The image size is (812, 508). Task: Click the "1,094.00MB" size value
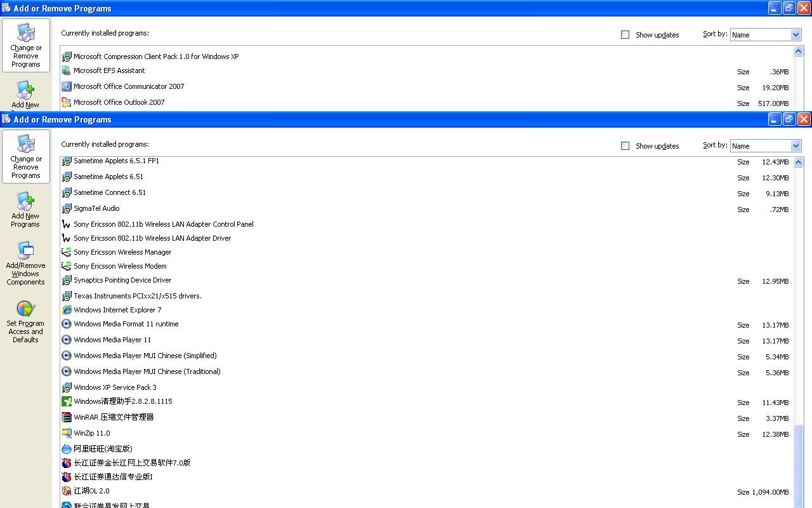(771, 492)
